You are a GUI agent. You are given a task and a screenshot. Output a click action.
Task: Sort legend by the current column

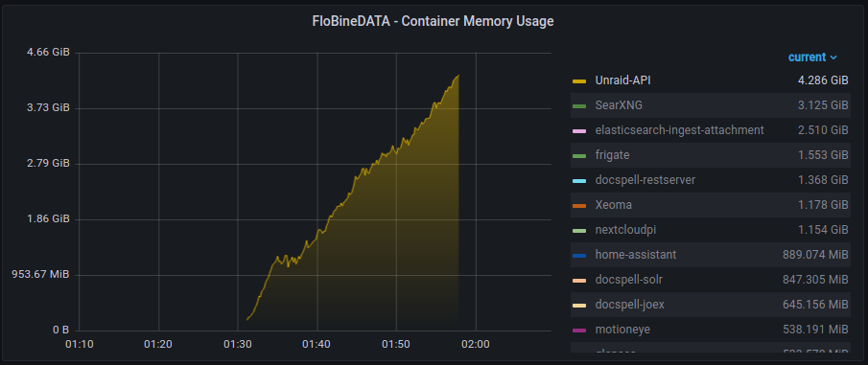(808, 57)
